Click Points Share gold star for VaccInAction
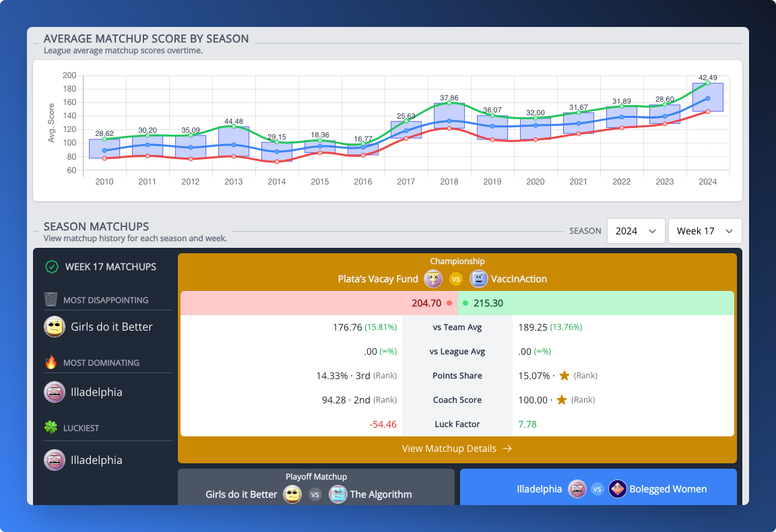Image resolution: width=776 pixels, height=532 pixels. (564, 376)
